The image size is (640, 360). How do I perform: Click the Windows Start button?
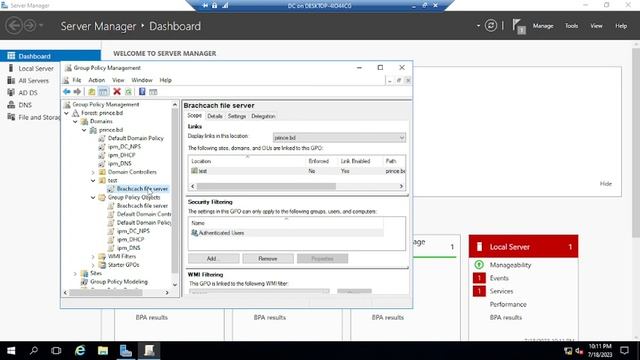[x=11, y=351]
